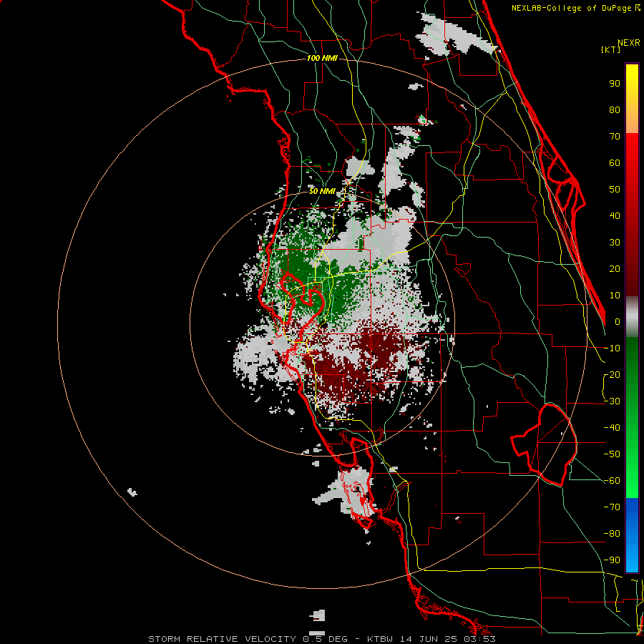The width and height of the screenshot is (644, 644).
Task: Click the NEXR label above the color scale
Action: 629,43
